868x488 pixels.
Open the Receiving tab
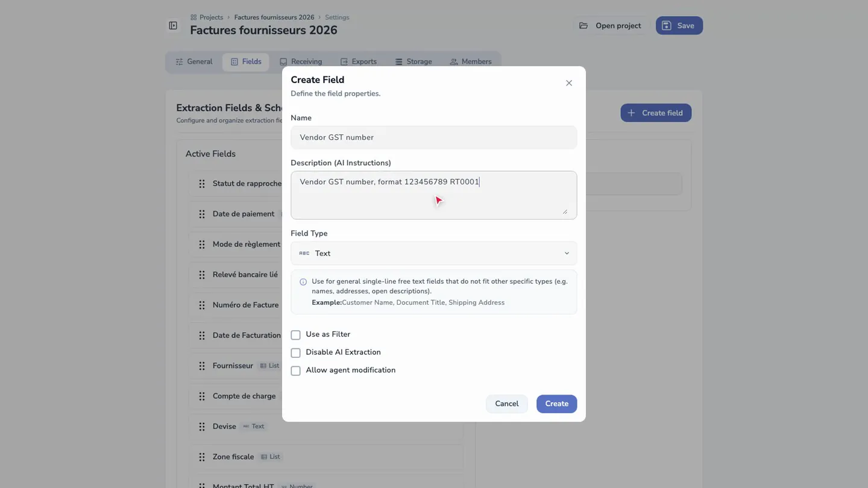301,62
